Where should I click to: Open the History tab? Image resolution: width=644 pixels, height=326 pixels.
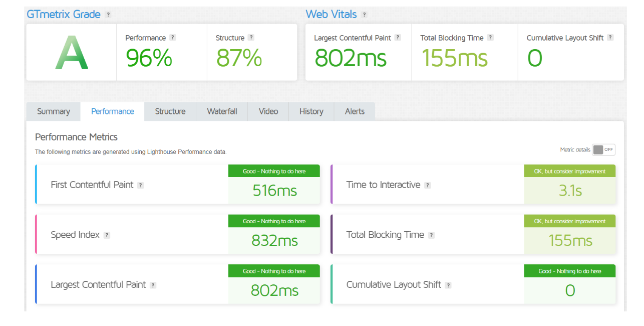pyautogui.click(x=311, y=111)
